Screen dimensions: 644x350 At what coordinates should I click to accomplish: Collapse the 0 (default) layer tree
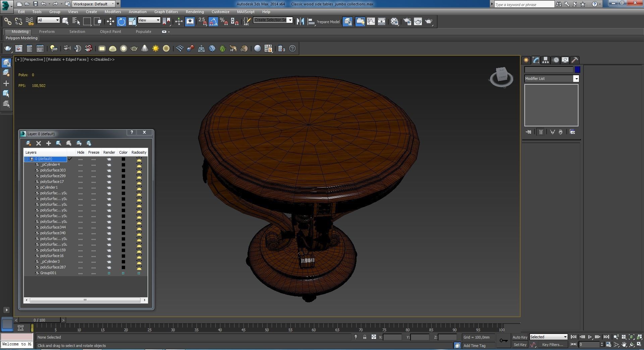pos(26,159)
